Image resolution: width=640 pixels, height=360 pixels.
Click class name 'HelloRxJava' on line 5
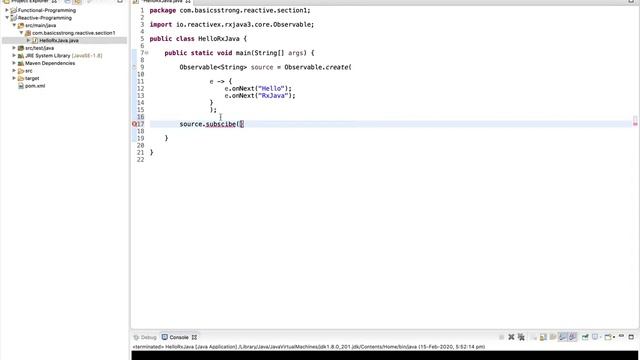coord(218,39)
